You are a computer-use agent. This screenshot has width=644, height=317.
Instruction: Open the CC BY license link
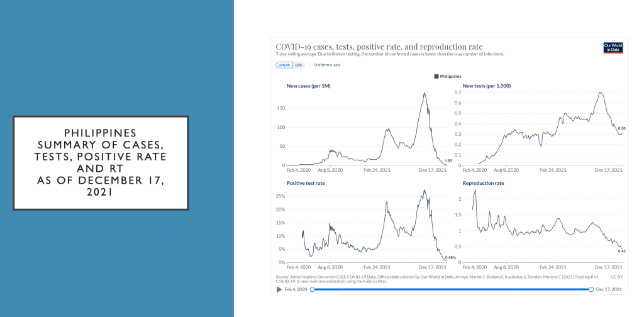(x=616, y=276)
